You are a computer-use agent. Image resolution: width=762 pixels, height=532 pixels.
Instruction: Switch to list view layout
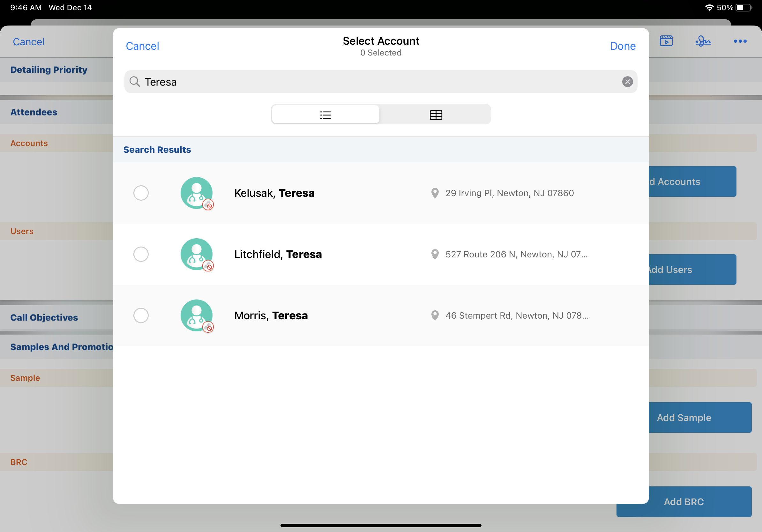tap(325, 115)
